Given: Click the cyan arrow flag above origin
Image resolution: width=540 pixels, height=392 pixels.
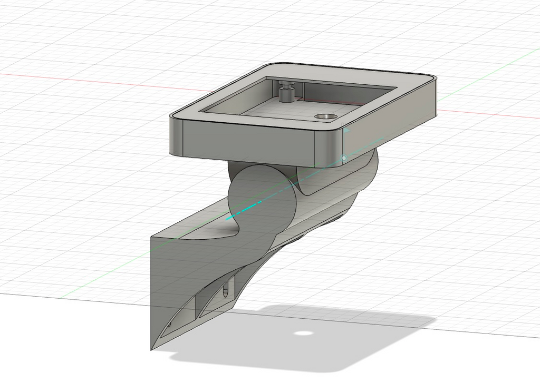Looking at the screenshot, I should [346, 130].
